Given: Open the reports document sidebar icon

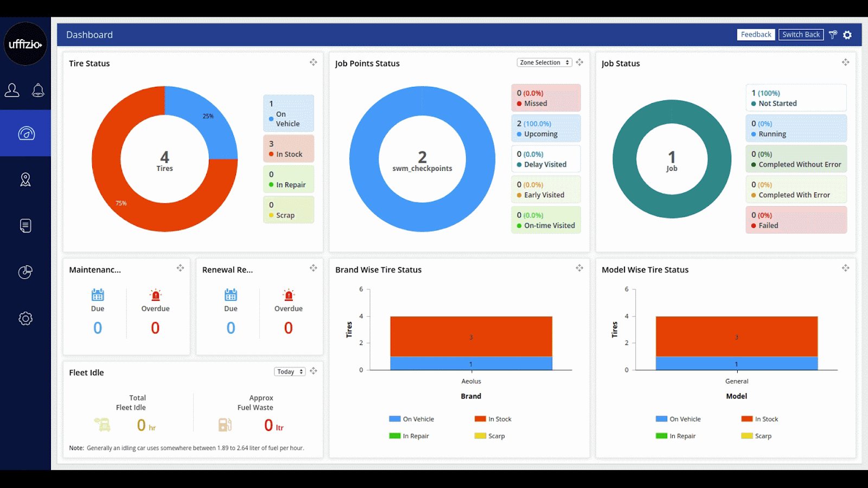Looking at the screenshot, I should click(x=25, y=226).
